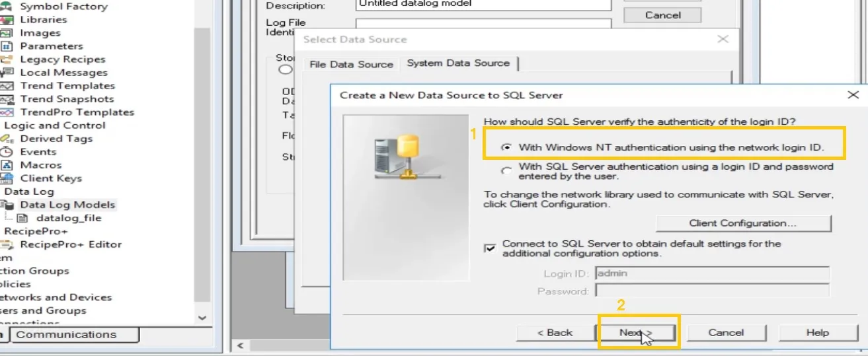
Task: Select the RecipePro+ Editor label
Action: tap(71, 244)
